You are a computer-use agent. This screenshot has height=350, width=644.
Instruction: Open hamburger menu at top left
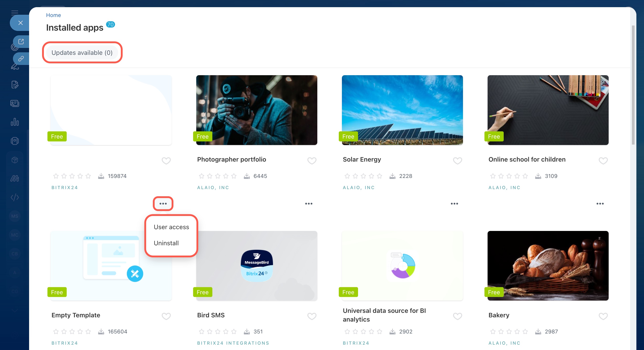click(x=15, y=13)
